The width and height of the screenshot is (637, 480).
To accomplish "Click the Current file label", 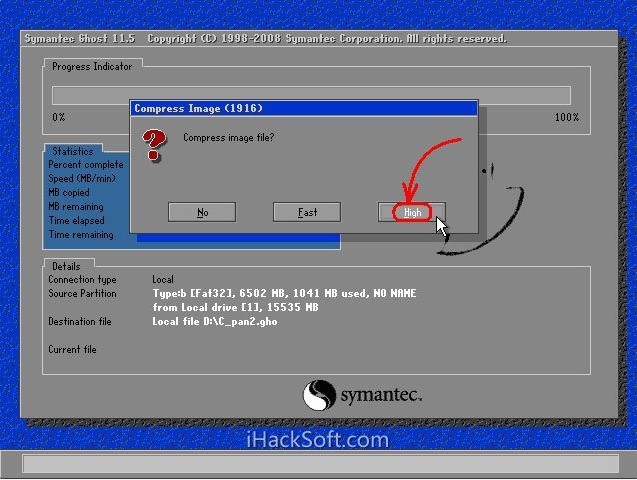I will click(x=72, y=350).
